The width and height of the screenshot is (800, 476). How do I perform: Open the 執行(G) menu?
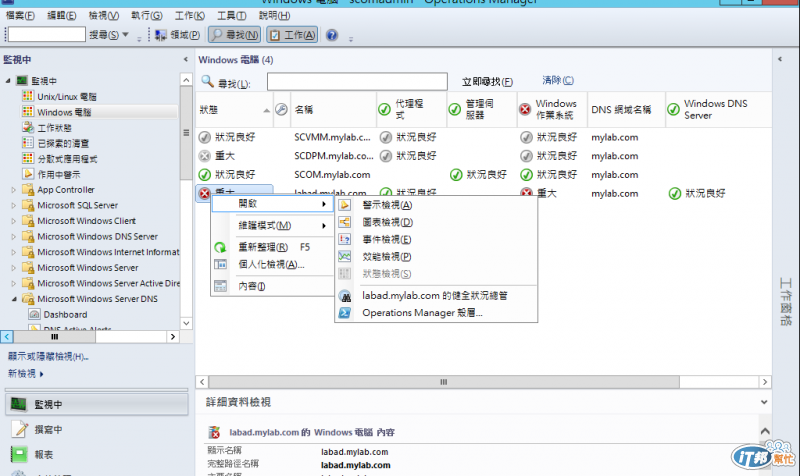click(146, 16)
